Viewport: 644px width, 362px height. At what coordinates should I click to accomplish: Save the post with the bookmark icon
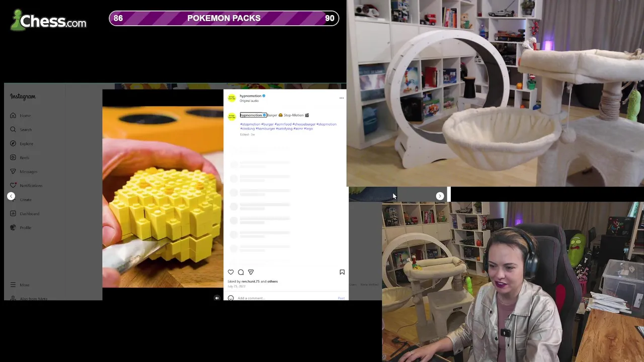(x=342, y=272)
